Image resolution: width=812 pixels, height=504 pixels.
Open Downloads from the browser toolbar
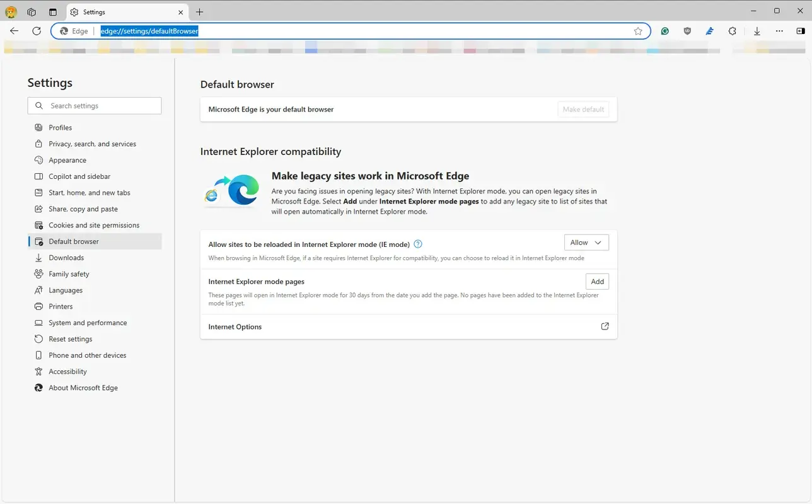[757, 30]
